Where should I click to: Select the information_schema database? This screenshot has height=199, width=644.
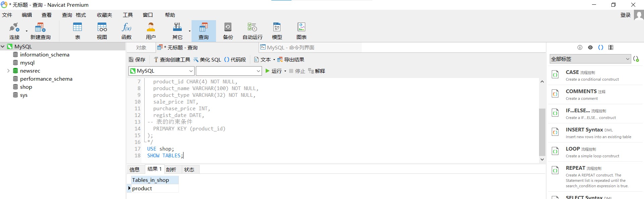(45, 54)
